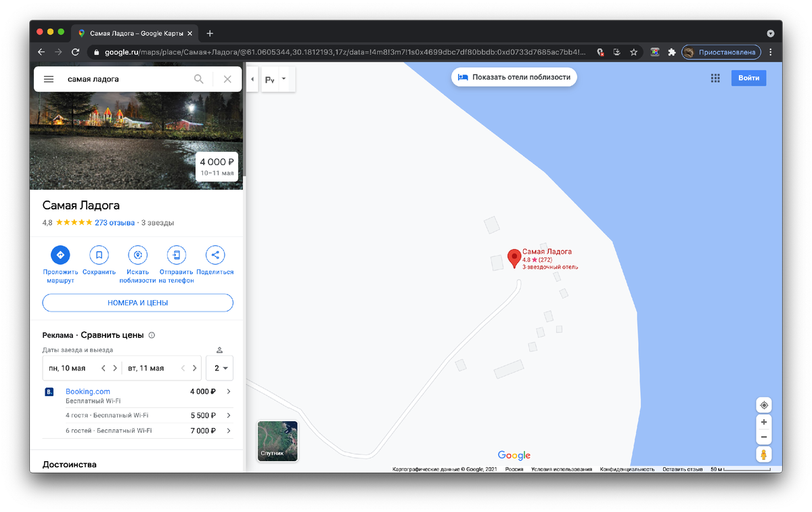Bookmark the page with the star icon

(x=634, y=52)
